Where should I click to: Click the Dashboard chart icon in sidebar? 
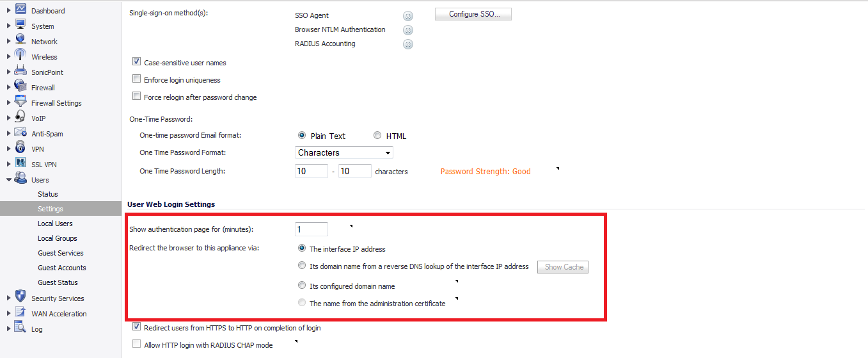[20, 10]
